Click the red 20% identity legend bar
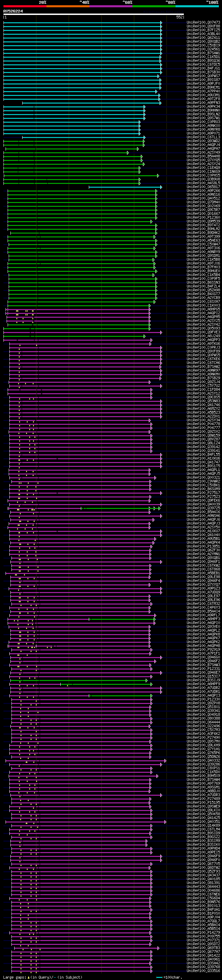222x980 pixels. [x=25, y=6]
